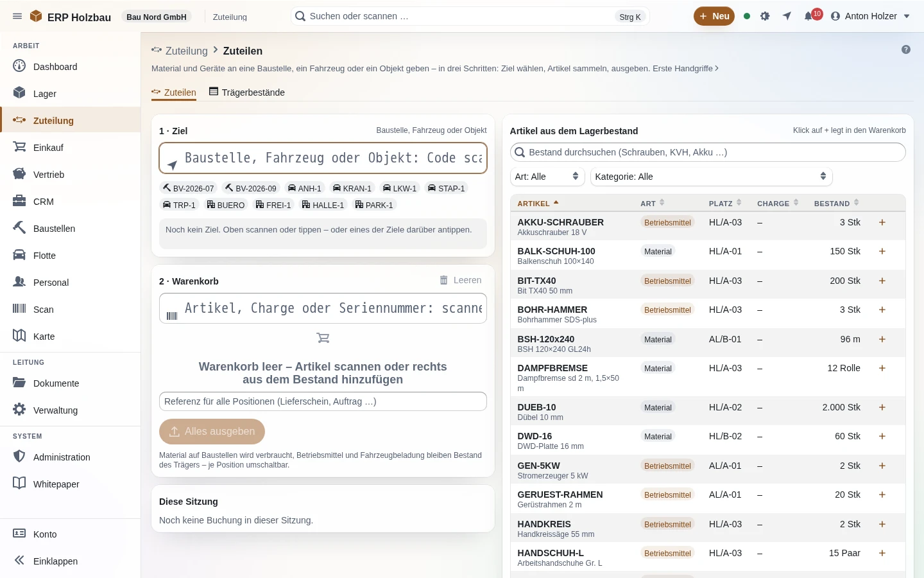Sort table by PLATZ column
924x578 pixels.
tap(725, 203)
